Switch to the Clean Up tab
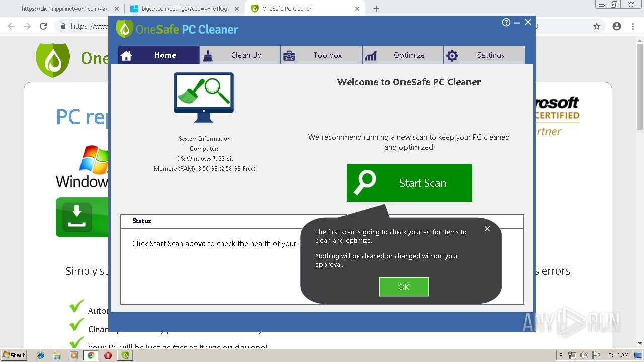The image size is (644, 362). point(240,55)
